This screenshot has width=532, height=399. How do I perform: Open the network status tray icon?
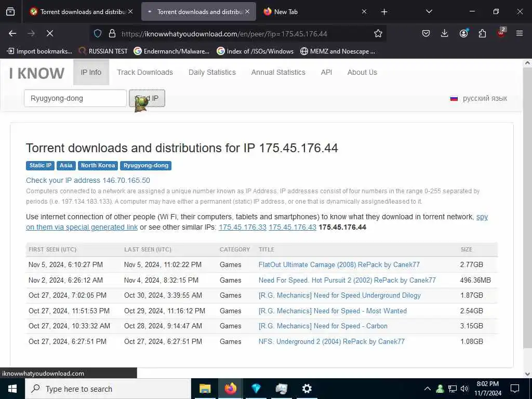(x=453, y=389)
